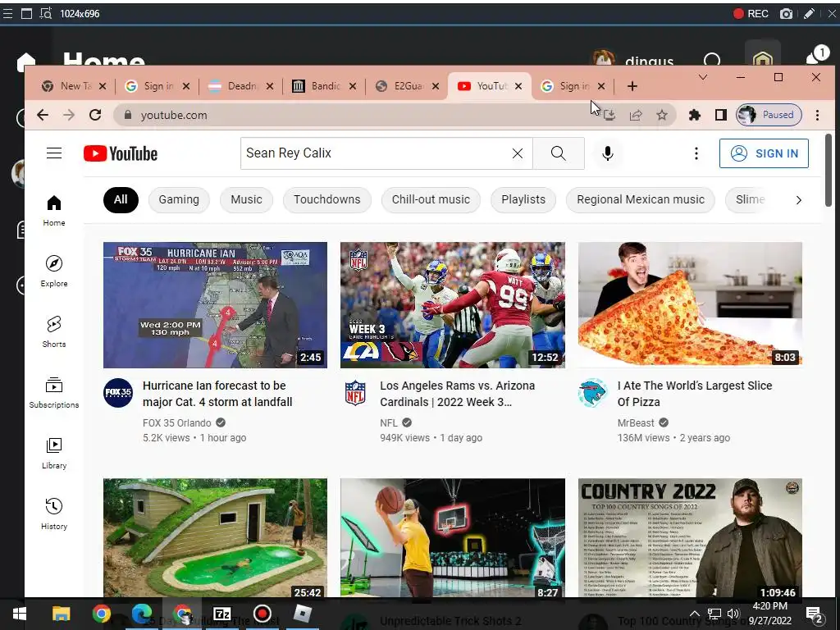Open the MrBeast pizza video thumbnail
The width and height of the screenshot is (840, 630).
pyautogui.click(x=690, y=305)
